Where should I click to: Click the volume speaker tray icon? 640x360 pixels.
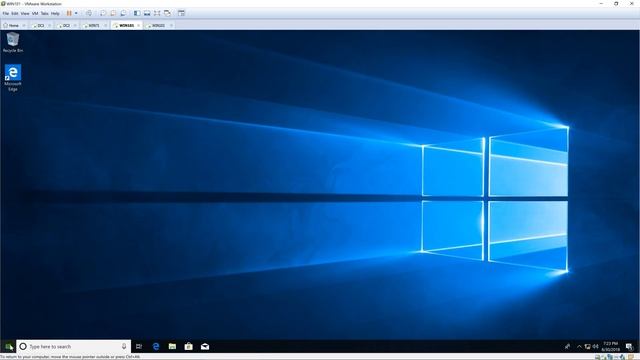(x=596, y=347)
